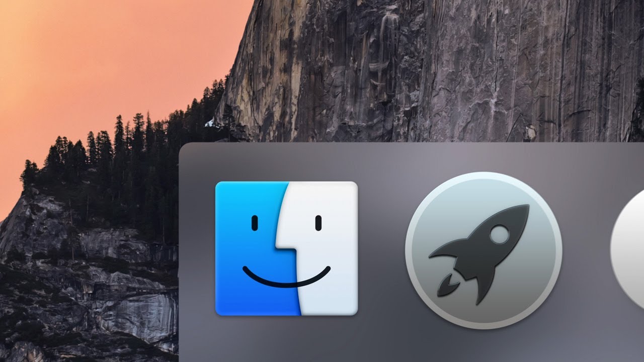Click the Dock background below the Launchpad icon
This screenshot has height=362, width=644.
point(483,346)
